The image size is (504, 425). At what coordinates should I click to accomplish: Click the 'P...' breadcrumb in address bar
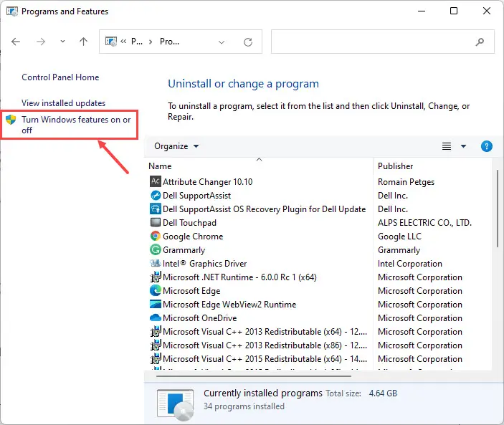[137, 42]
